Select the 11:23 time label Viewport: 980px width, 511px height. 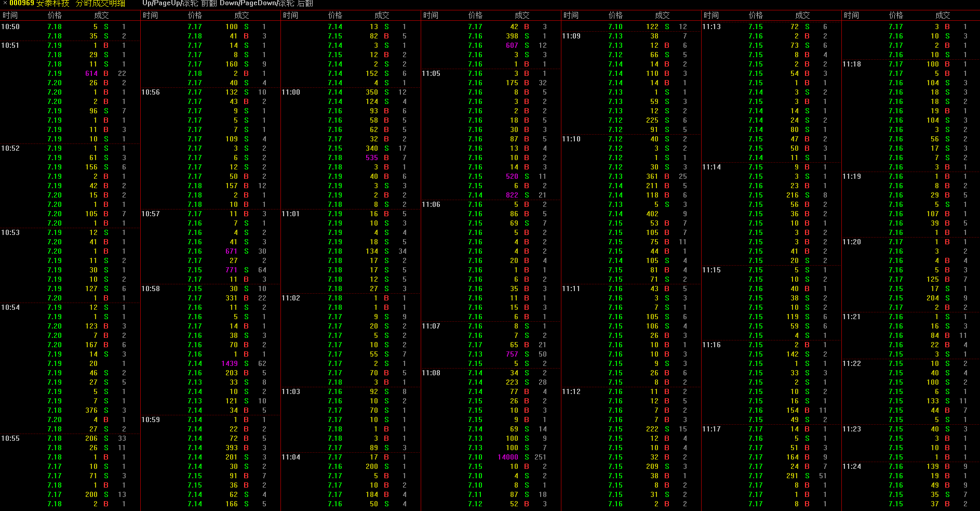coord(852,429)
